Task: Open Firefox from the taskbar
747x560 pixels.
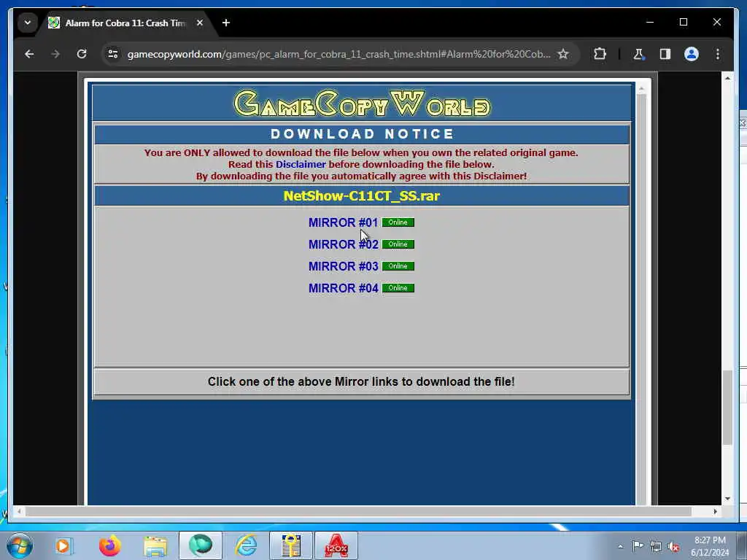Action: tap(109, 545)
